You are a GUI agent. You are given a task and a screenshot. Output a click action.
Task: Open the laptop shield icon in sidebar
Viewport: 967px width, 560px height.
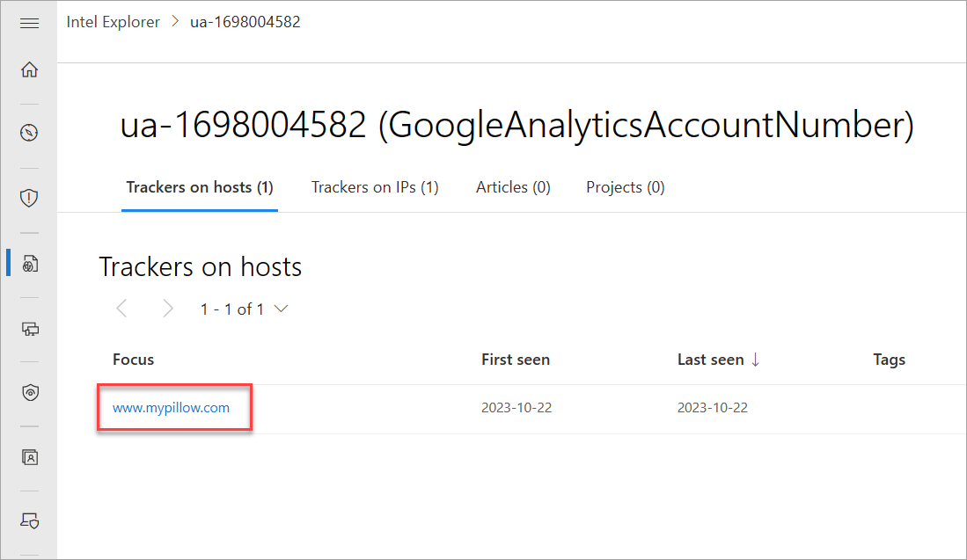30,521
